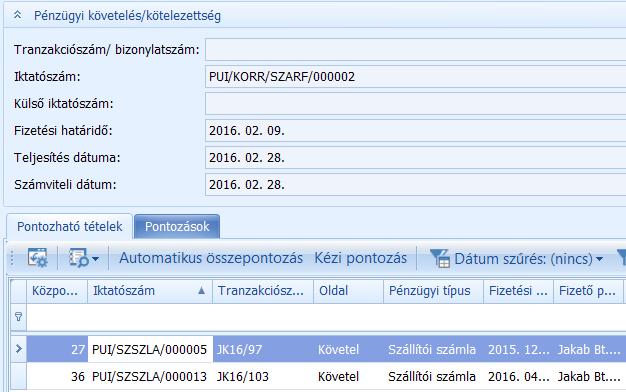Viewport: 626px width, 392px height.
Task: Click Automatikus összepontozás button
Action: pos(211,258)
